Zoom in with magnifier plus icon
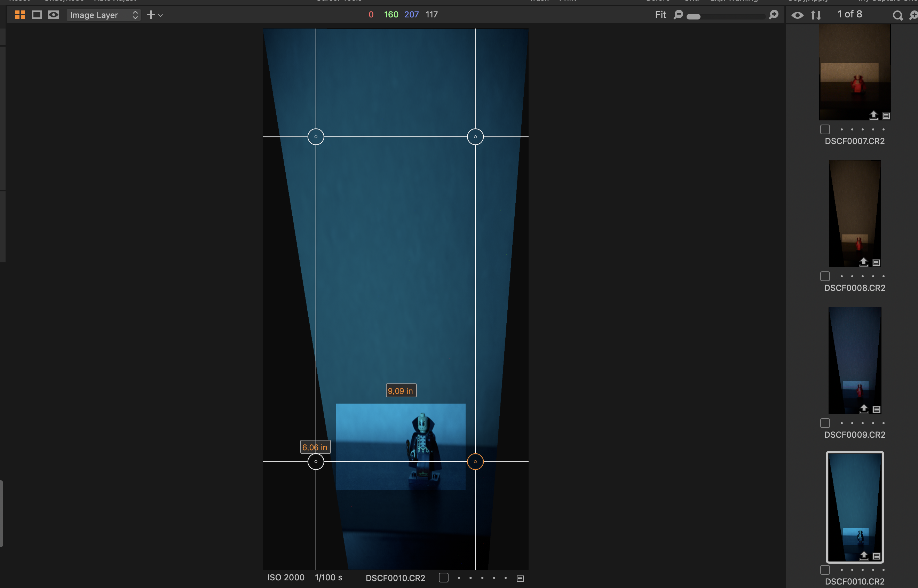 (x=774, y=15)
